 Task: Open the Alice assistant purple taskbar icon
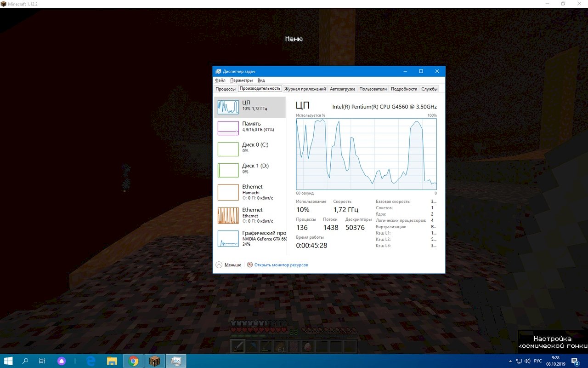tap(62, 361)
